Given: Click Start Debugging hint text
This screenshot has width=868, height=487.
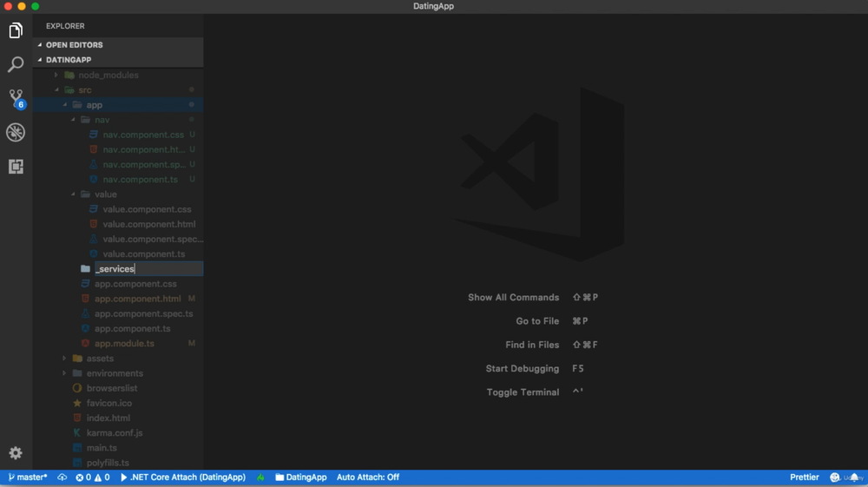Looking at the screenshot, I should click(x=522, y=369).
